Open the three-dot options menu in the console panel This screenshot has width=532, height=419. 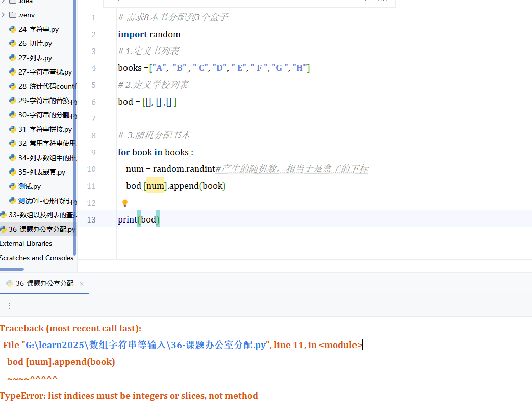coord(9,305)
